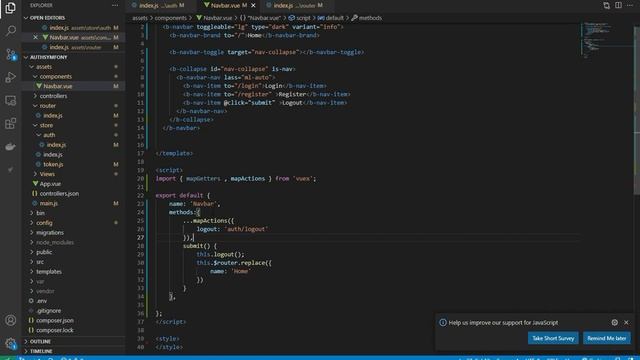Switch to the Navbar.vue tab
The height and width of the screenshot is (360, 640).
pyautogui.click(x=228, y=5)
